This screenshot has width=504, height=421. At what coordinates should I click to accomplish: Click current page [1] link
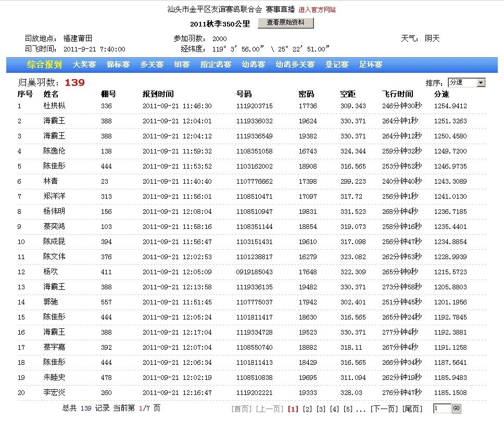[293, 409]
